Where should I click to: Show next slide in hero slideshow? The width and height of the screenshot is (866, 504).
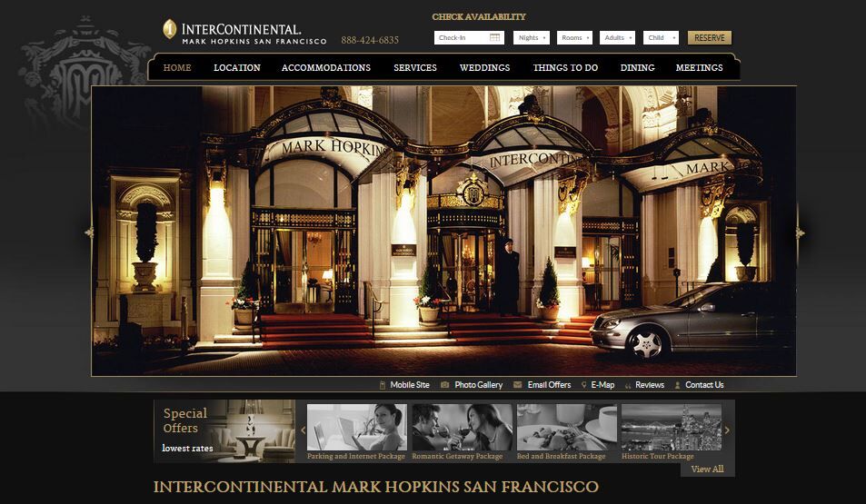(799, 233)
